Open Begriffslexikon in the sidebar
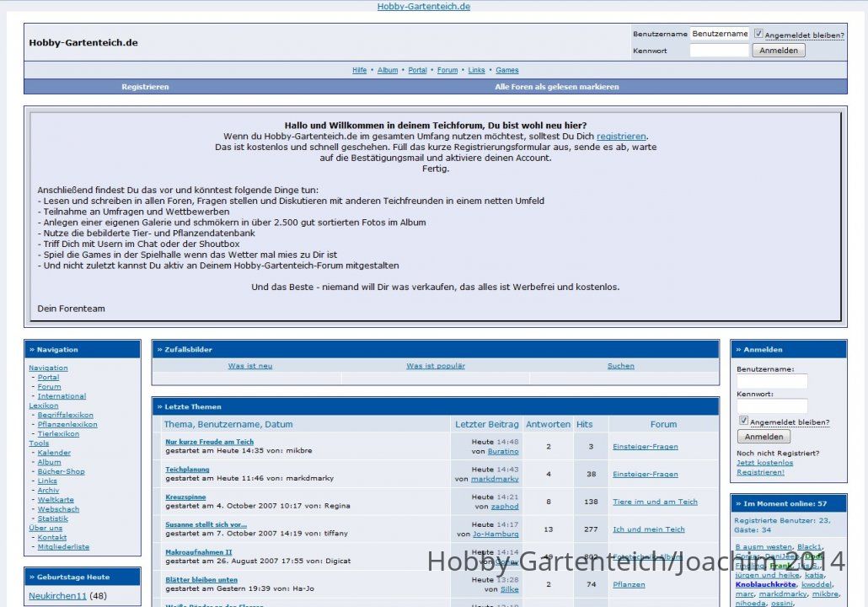Image resolution: width=868 pixels, height=607 pixels. (66, 415)
